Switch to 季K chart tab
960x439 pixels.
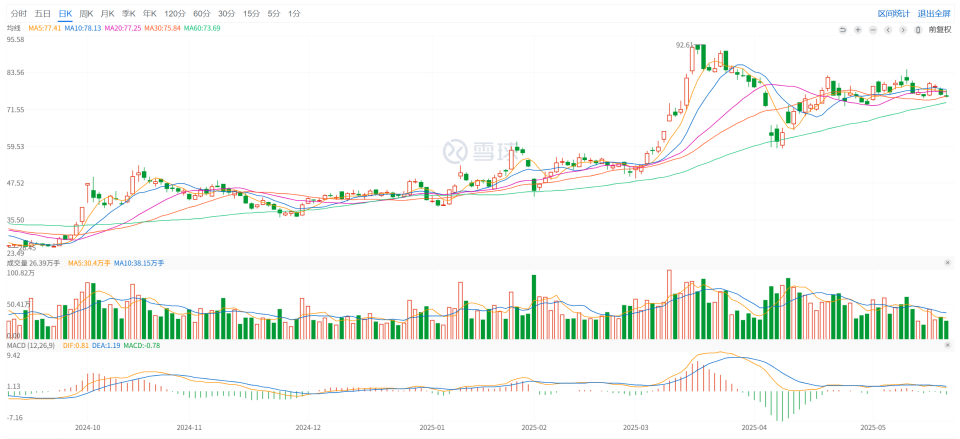click(x=129, y=13)
